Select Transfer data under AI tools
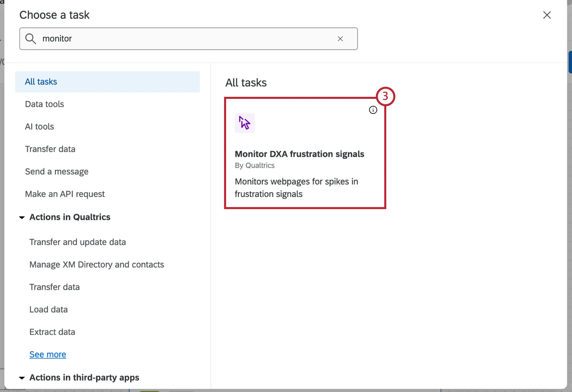The width and height of the screenshot is (572, 392). 50,149
